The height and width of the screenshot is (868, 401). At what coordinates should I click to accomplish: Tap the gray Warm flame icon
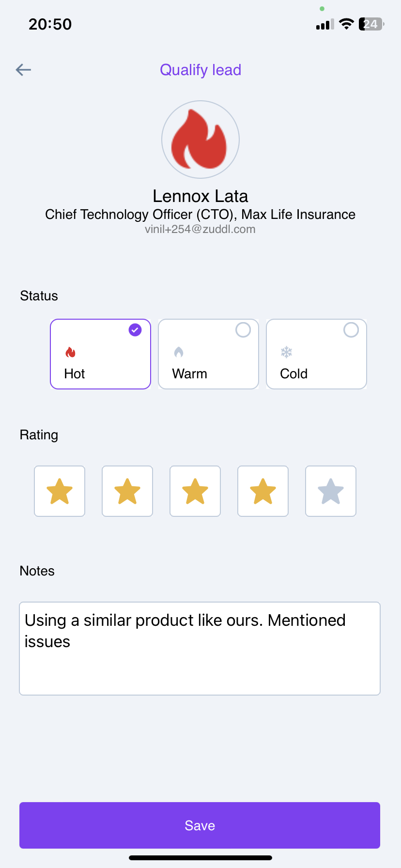[179, 352]
